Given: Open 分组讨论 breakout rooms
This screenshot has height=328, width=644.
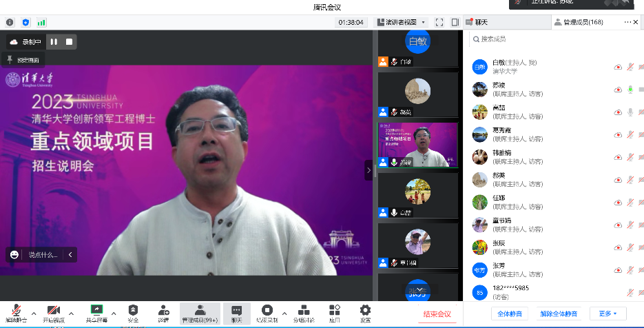Looking at the screenshot, I should (304, 314).
